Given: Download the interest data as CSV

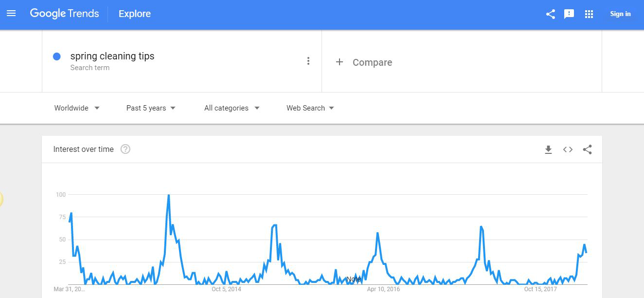Looking at the screenshot, I should (548, 149).
